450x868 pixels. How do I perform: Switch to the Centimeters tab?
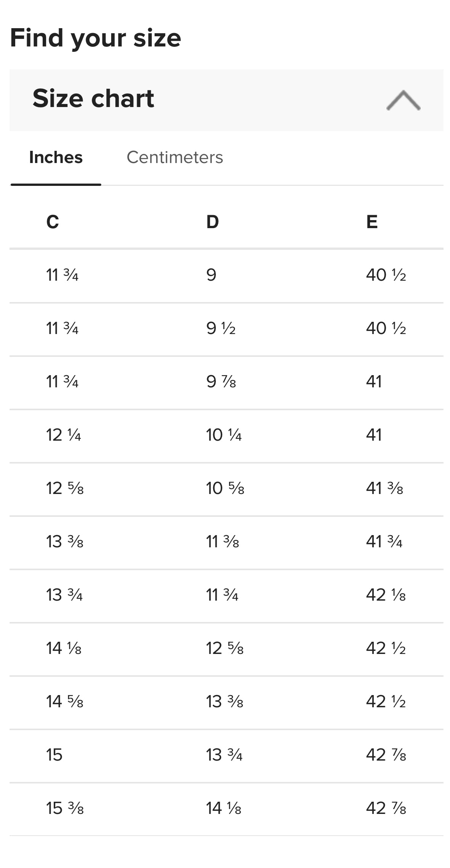(x=175, y=157)
